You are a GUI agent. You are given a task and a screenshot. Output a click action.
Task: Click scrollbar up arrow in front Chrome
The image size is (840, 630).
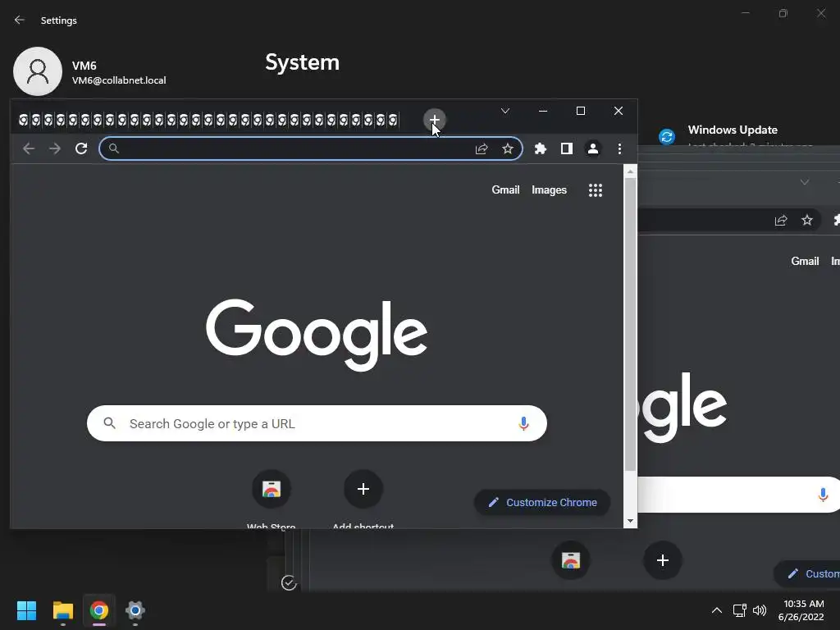pos(631,171)
